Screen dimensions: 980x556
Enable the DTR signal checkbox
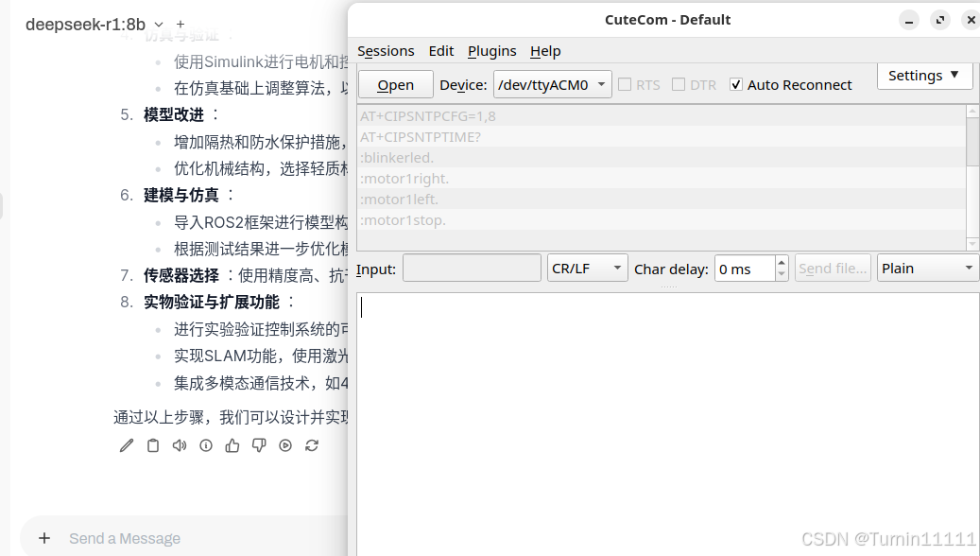coord(677,84)
